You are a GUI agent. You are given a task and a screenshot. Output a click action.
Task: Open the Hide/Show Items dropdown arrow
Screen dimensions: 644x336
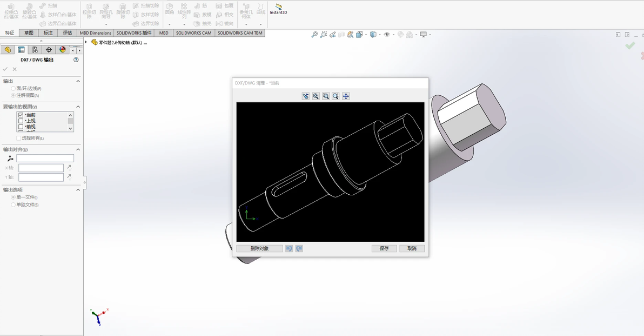[x=393, y=35]
